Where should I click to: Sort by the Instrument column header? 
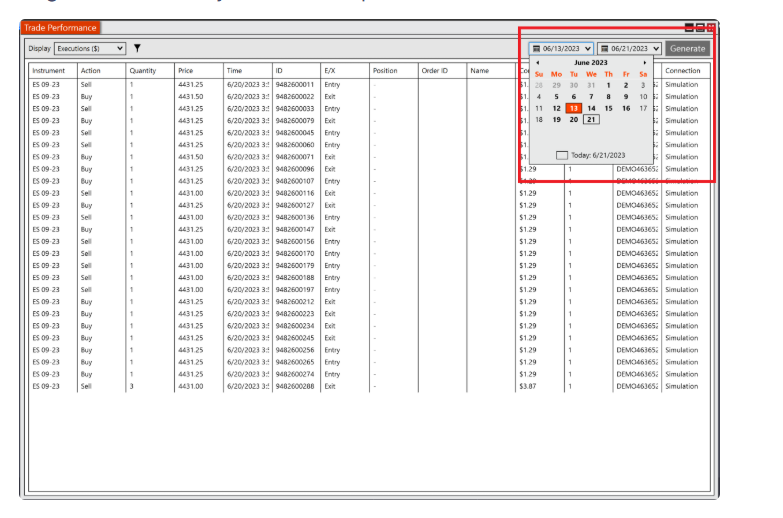pyautogui.click(x=48, y=71)
